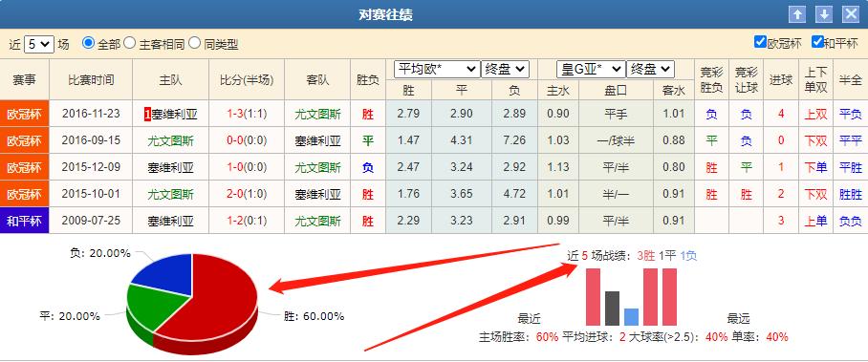
Task: Open the 皇G亚* handicap company dropdown
Action: 591,69
